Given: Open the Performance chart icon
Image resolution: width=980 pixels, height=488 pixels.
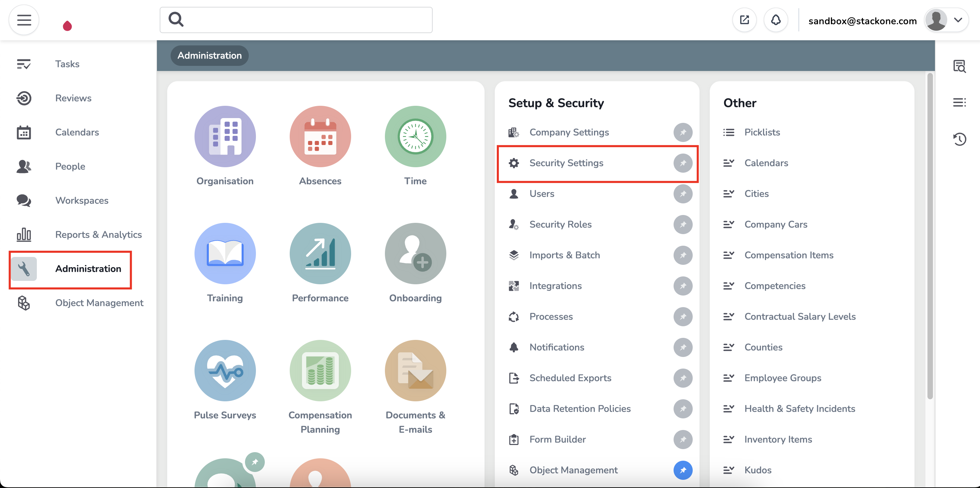Looking at the screenshot, I should pos(320,253).
